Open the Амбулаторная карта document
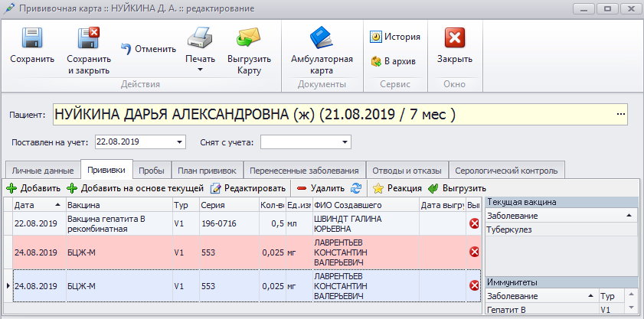This screenshot has height=319, width=644. pyautogui.click(x=322, y=39)
